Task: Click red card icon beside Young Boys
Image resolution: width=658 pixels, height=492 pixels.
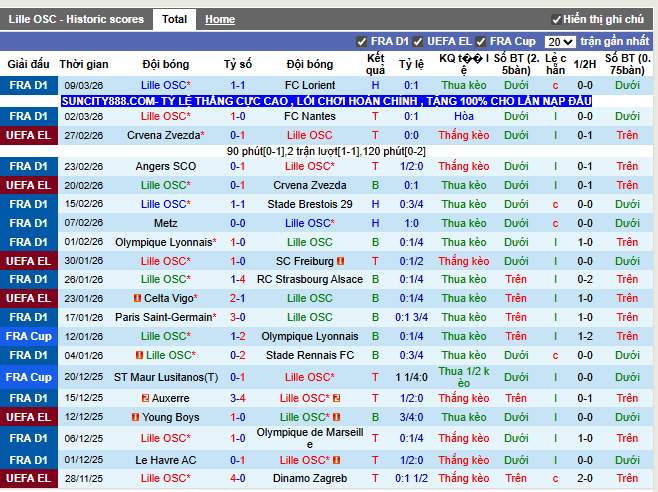Action: click(135, 417)
